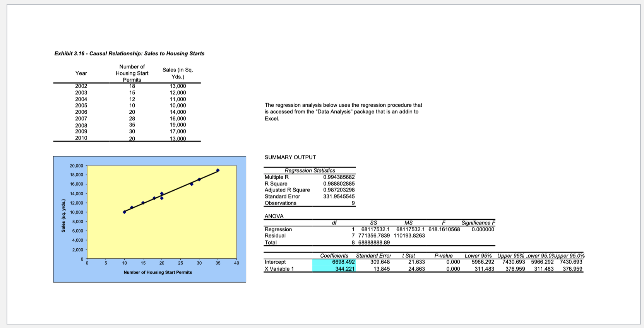The height and width of the screenshot is (328, 644).
Task: Select the highlighted intercept coefficient 6698.492
Action: [344, 262]
